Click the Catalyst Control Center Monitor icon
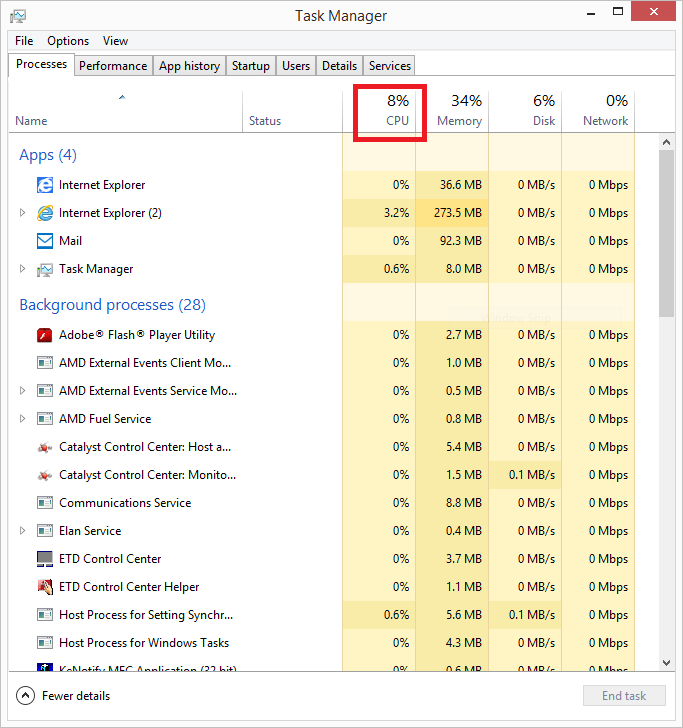 coord(45,475)
